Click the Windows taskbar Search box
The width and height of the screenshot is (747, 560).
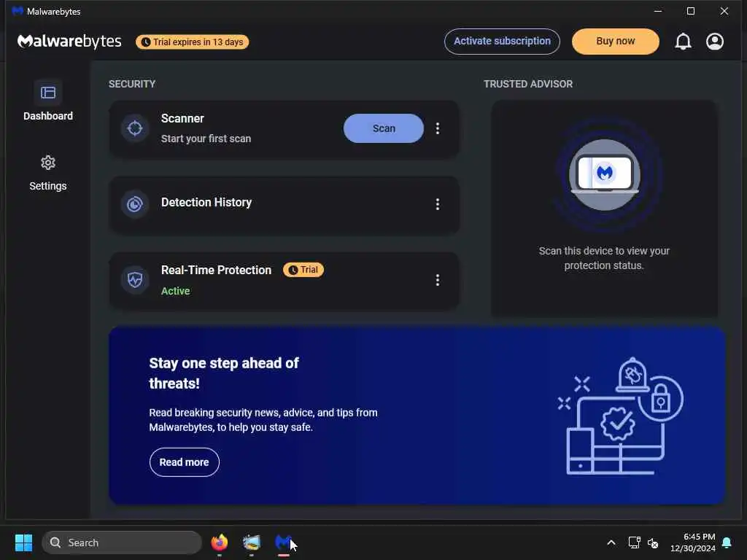[x=122, y=542]
